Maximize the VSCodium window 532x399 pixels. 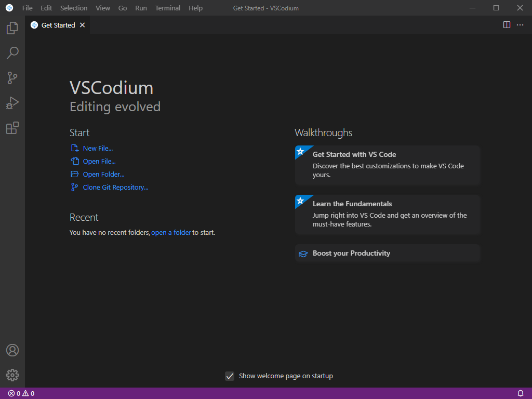click(x=496, y=8)
